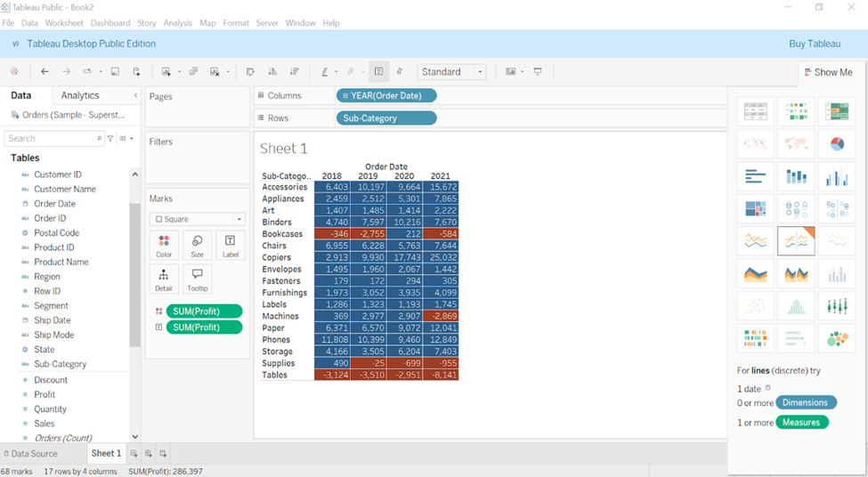Image resolution: width=868 pixels, height=477 pixels.
Task: Select the horizontal bars chart in Show Me
Action: [x=756, y=177]
